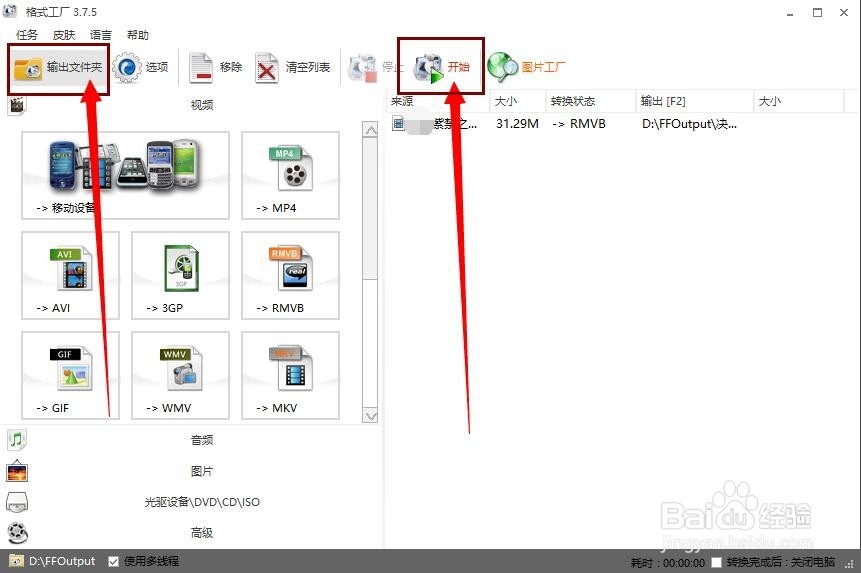Click the folder icon in the status bar

[x=16, y=561]
